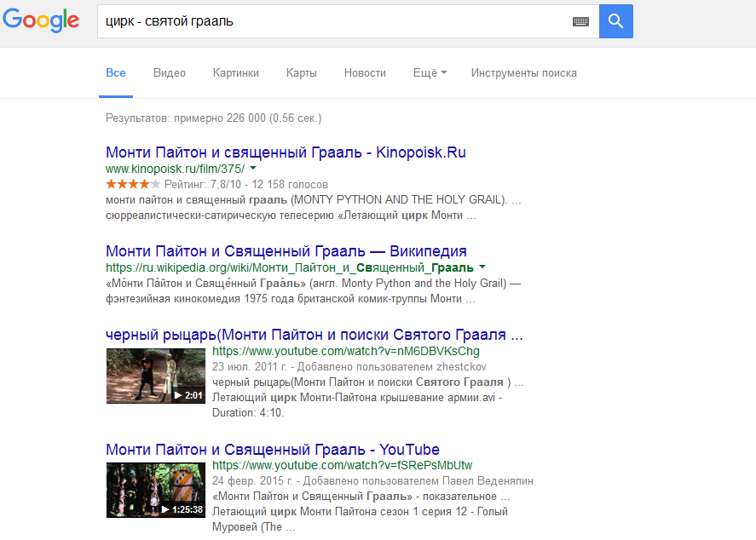Switch to the Видео tab
Viewport: 756px width, 540px height.
tap(170, 73)
